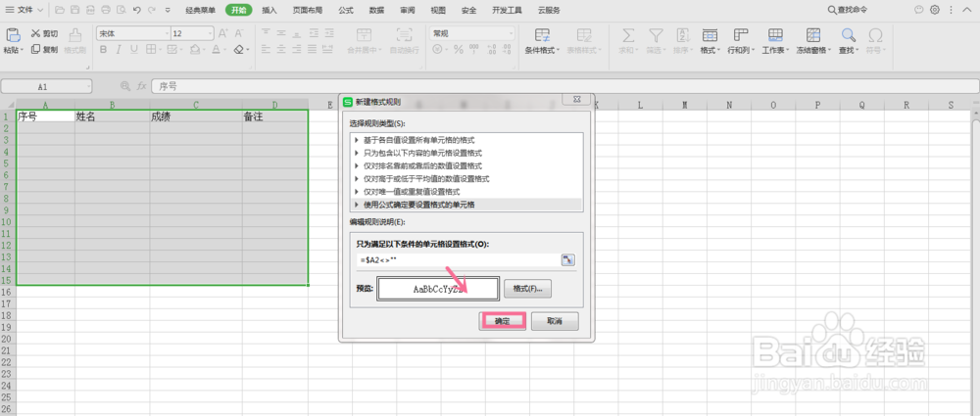Click the Undo arrow icon

tap(137, 10)
